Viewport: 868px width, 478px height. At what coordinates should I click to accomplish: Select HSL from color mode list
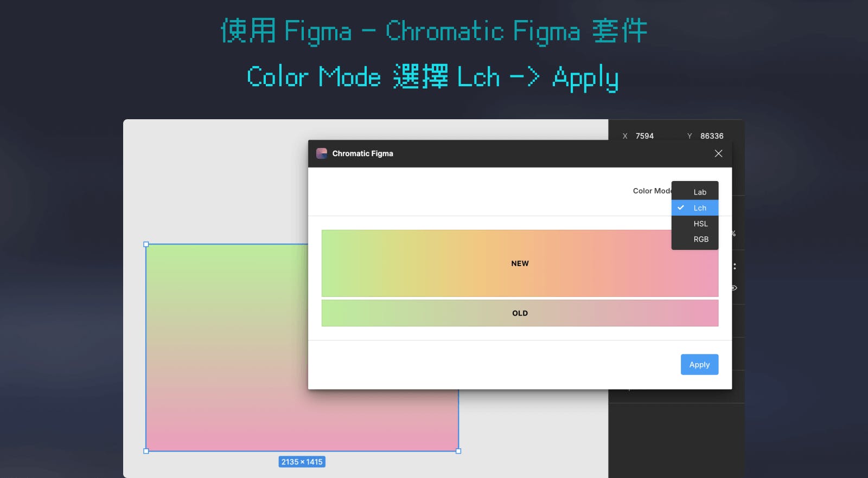point(694,223)
